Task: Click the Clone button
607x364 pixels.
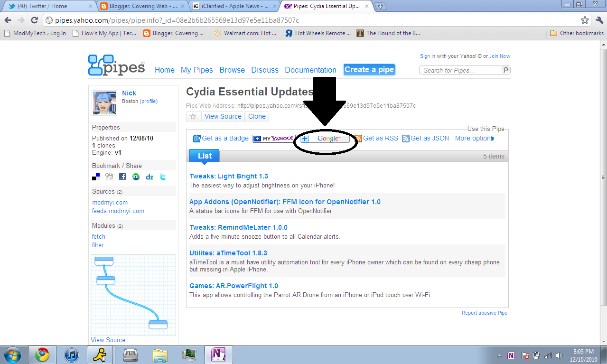Action: [x=257, y=116]
